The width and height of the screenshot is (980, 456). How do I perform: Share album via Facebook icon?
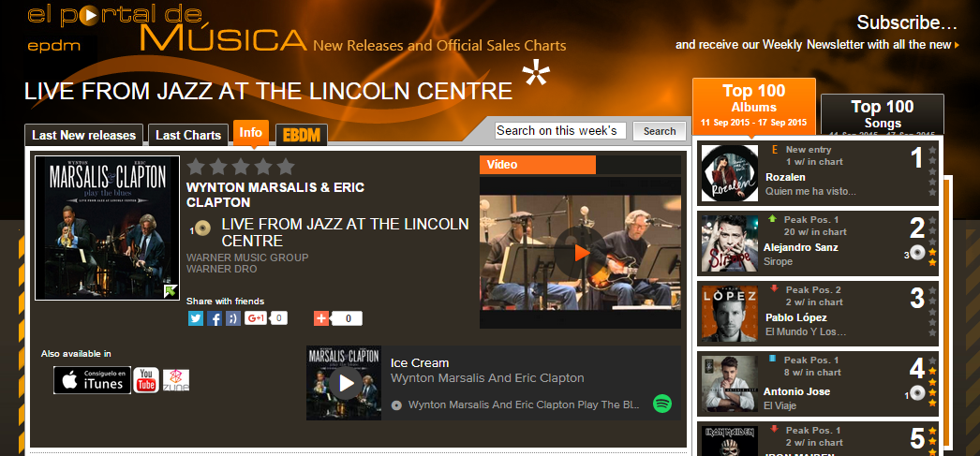pyautogui.click(x=215, y=318)
